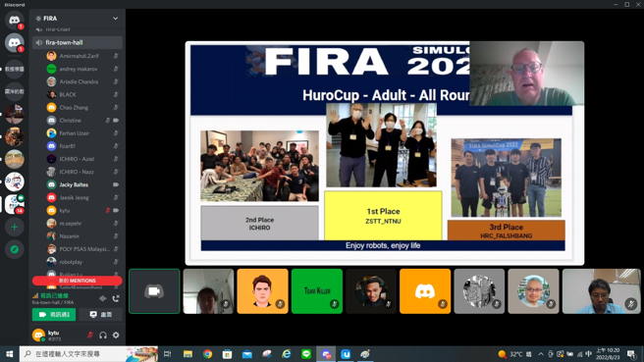Open Internet Explorer from taskbar
The image size is (644, 362).
(x=287, y=354)
